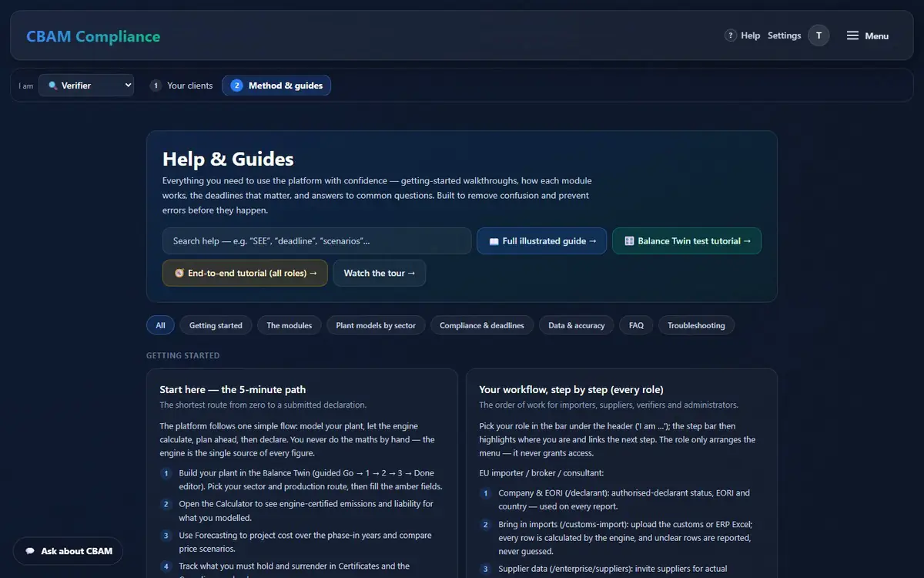Click the Help & Guides heading

click(228, 160)
